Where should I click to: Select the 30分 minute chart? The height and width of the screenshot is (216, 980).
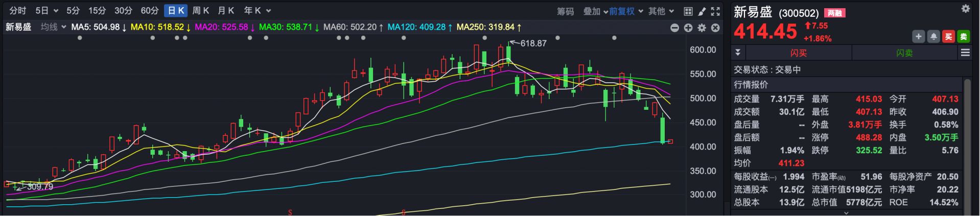click(123, 11)
